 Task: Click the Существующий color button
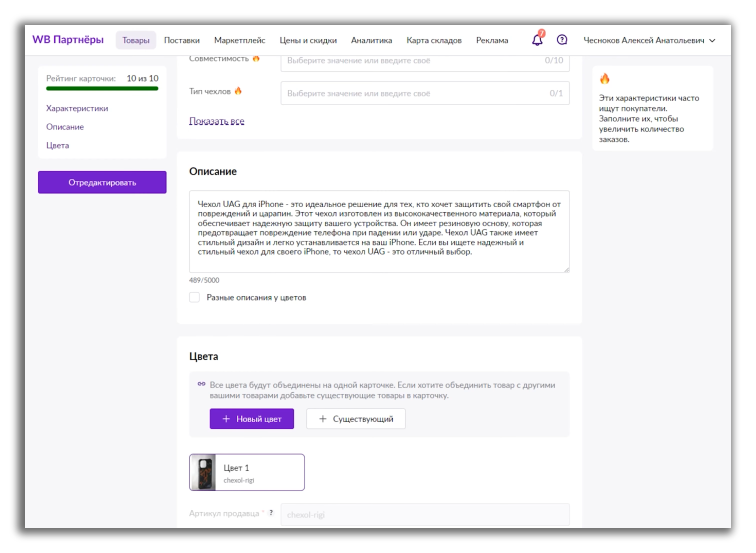[356, 418]
